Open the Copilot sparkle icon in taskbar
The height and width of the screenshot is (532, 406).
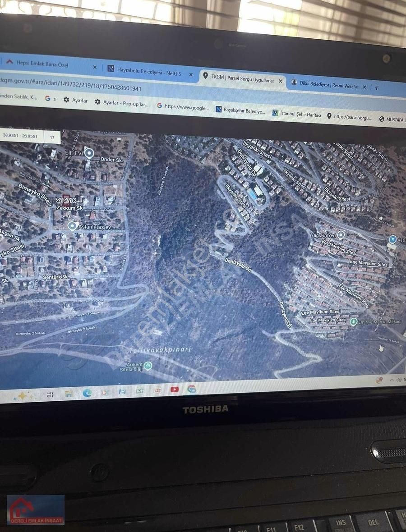coord(22,395)
